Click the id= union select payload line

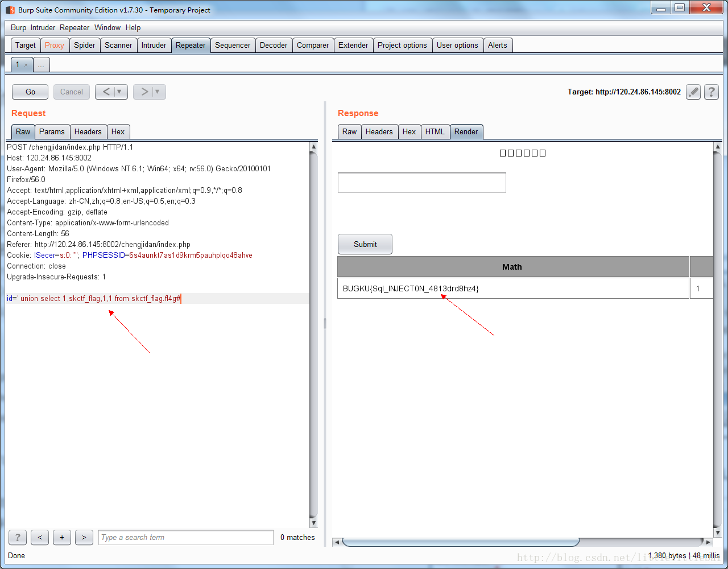(94, 298)
